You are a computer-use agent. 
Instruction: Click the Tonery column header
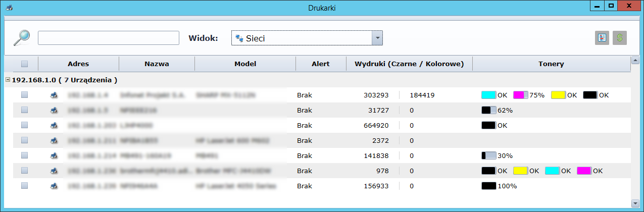[x=551, y=64]
